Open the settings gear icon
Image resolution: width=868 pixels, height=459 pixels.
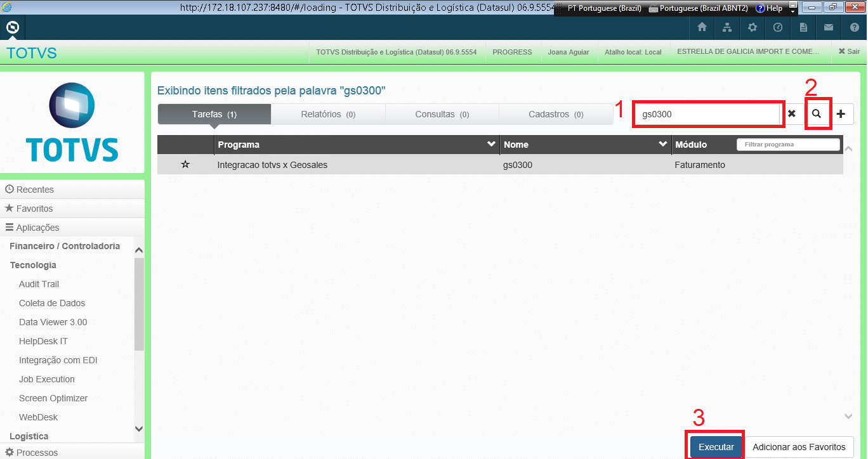coord(753,27)
